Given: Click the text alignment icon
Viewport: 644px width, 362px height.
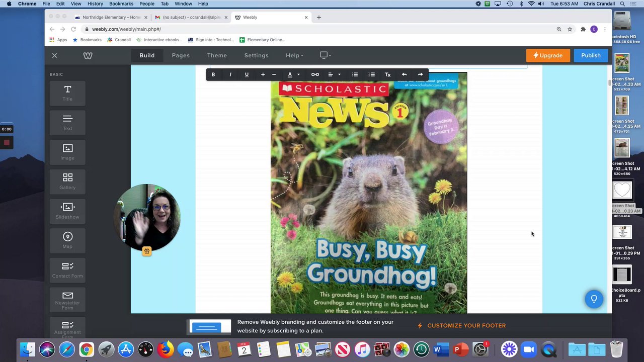Looking at the screenshot, I should (331, 74).
